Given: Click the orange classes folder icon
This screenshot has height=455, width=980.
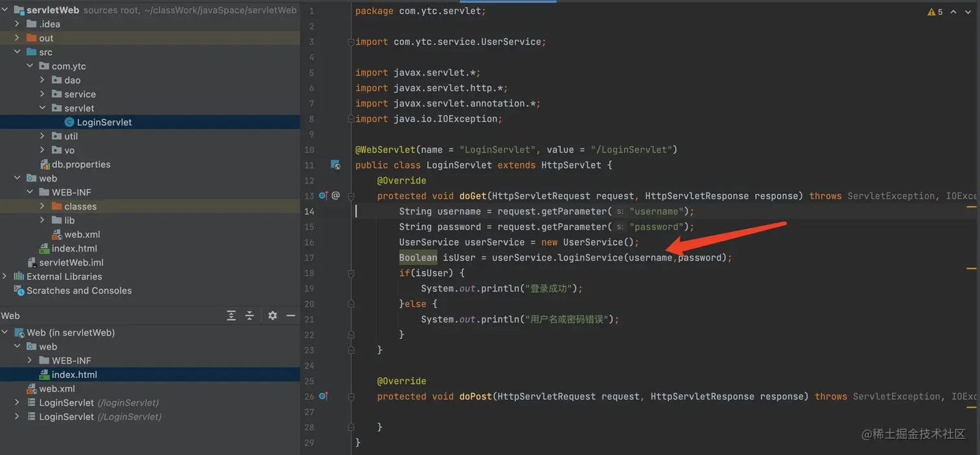Looking at the screenshot, I should [x=57, y=207].
